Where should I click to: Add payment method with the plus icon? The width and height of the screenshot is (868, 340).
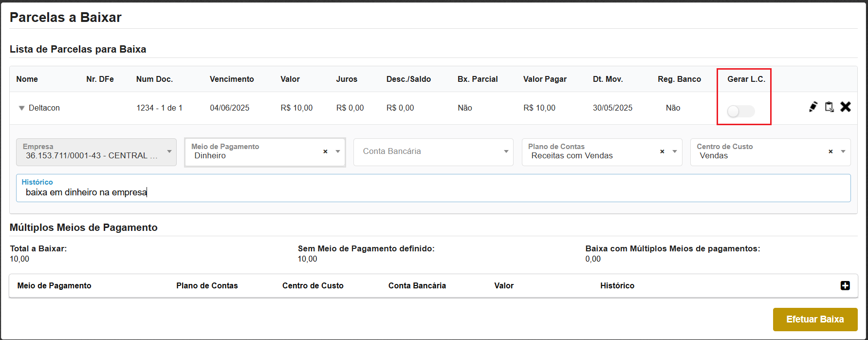pyautogui.click(x=845, y=285)
